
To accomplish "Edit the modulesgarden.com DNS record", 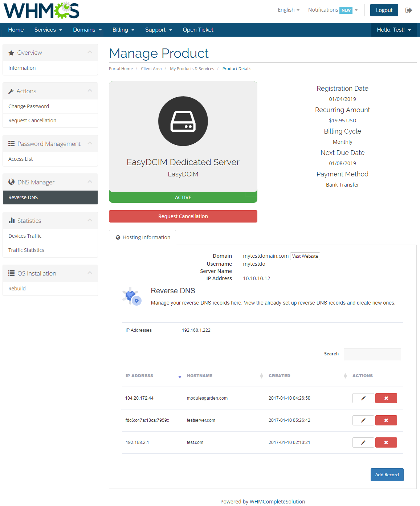I will [x=363, y=398].
